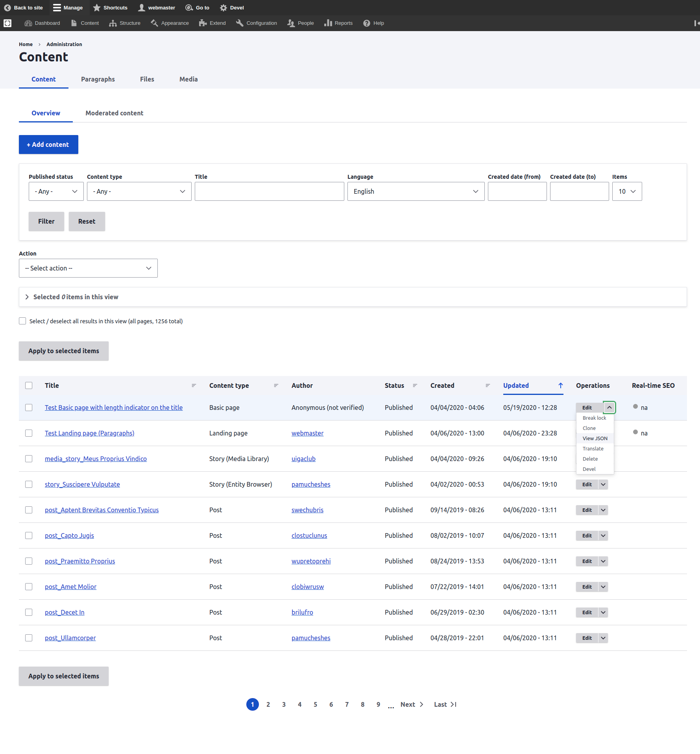Click the Content page icon in toolbar
The height and width of the screenshot is (754, 700).
tap(74, 23)
